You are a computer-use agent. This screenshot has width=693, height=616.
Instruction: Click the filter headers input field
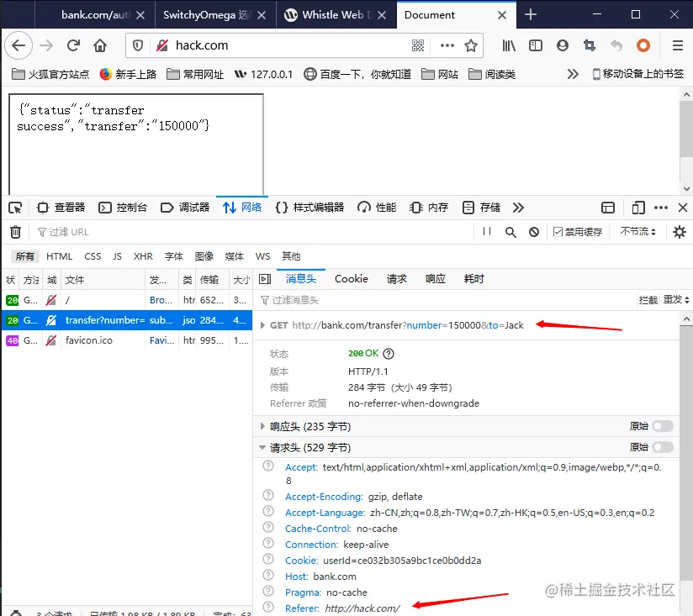pyautogui.click(x=444, y=300)
